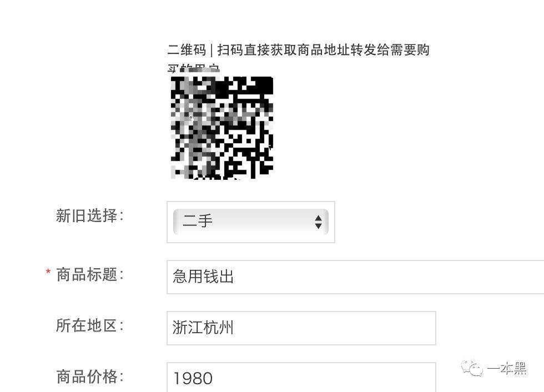Click the up-down arrows on 二手 selector
Image resolution: width=544 pixels, height=392 pixels.
(x=318, y=222)
